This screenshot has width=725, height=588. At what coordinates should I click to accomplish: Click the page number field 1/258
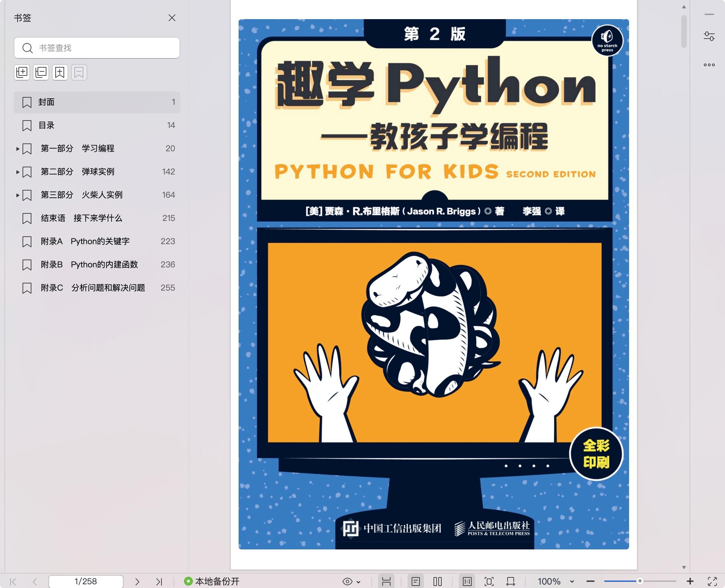[x=86, y=582]
